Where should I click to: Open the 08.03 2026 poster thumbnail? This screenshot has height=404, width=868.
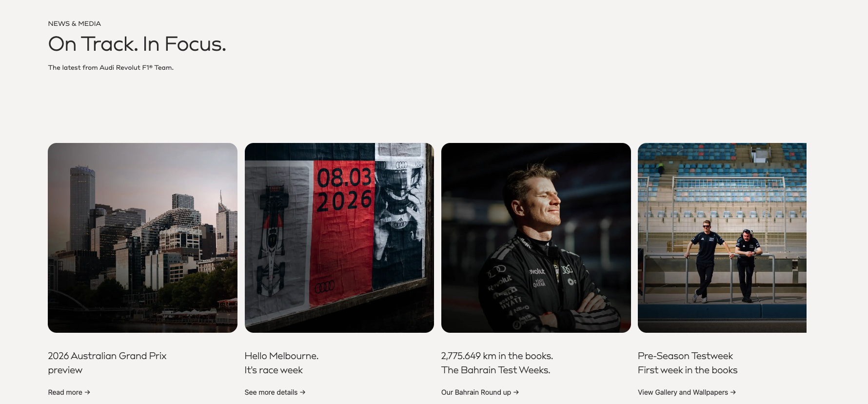coord(339,238)
